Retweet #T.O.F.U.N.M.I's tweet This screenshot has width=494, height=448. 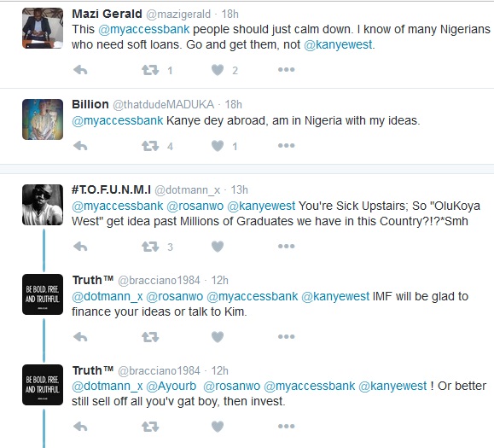(x=150, y=246)
